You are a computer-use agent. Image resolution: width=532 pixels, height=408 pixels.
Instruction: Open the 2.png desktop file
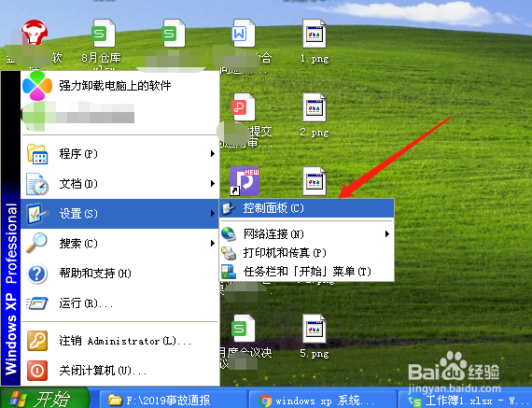[315, 107]
